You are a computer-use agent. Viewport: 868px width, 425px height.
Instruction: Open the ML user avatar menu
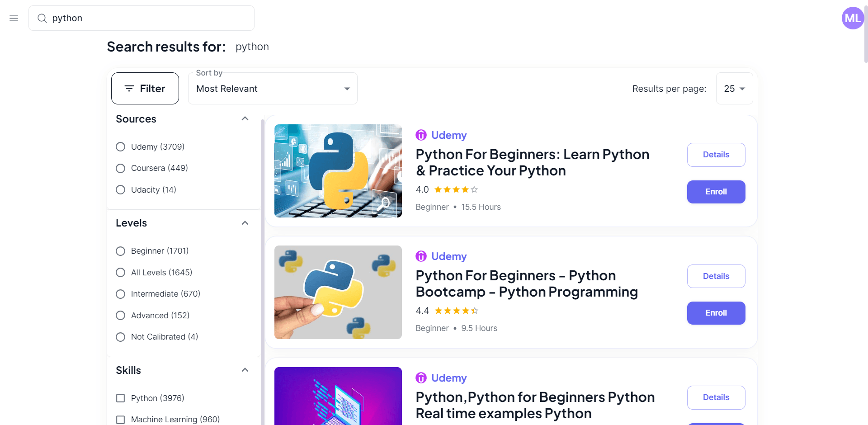tap(853, 18)
